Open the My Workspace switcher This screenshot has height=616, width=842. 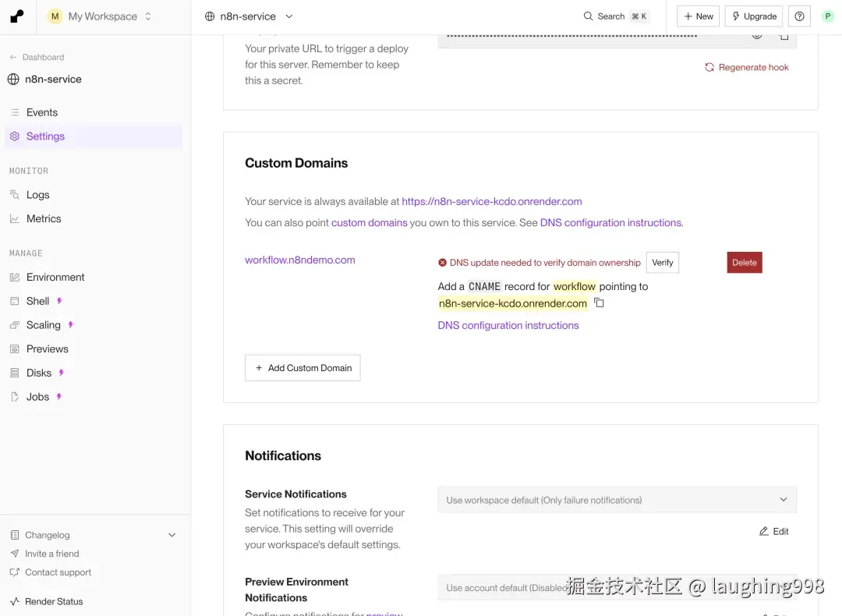click(x=101, y=16)
